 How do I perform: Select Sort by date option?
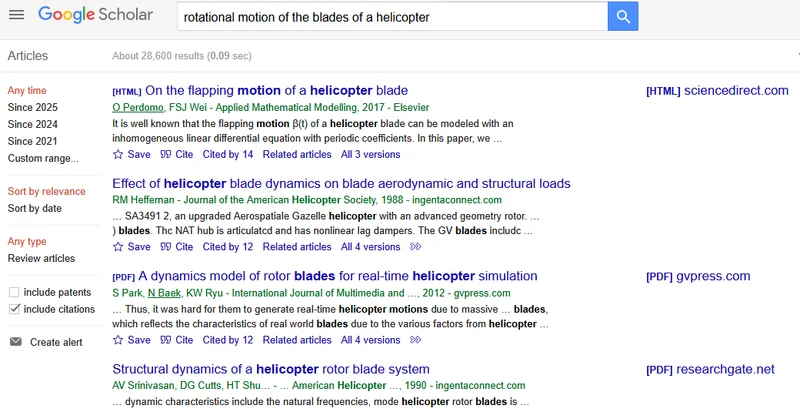[x=34, y=208]
